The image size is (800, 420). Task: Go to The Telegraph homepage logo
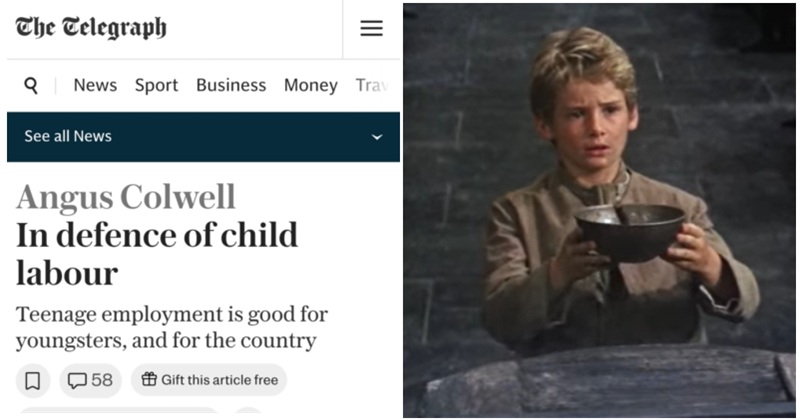pos(91,28)
